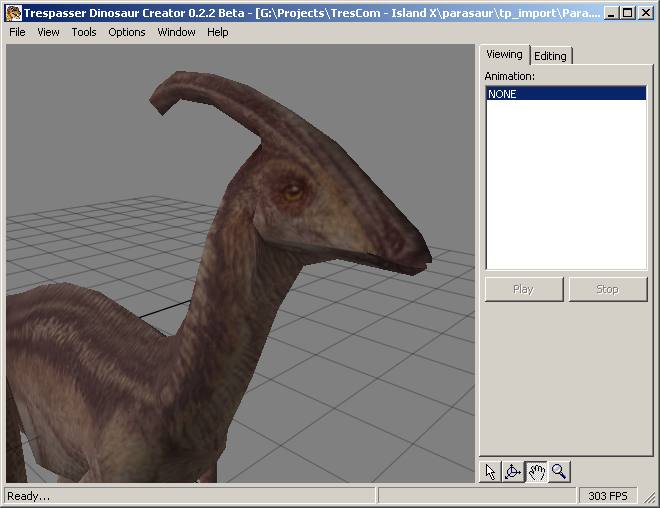
Task: Click the window resize grip corner
Action: [x=649, y=497]
